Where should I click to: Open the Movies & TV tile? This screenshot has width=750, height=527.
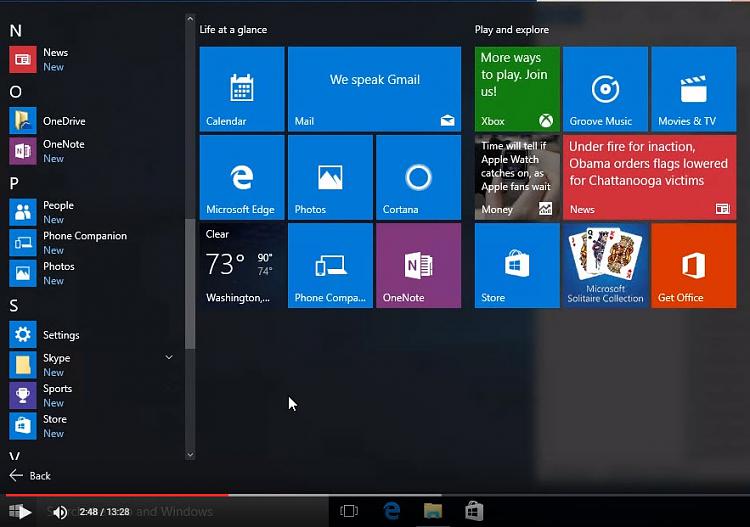coord(694,89)
